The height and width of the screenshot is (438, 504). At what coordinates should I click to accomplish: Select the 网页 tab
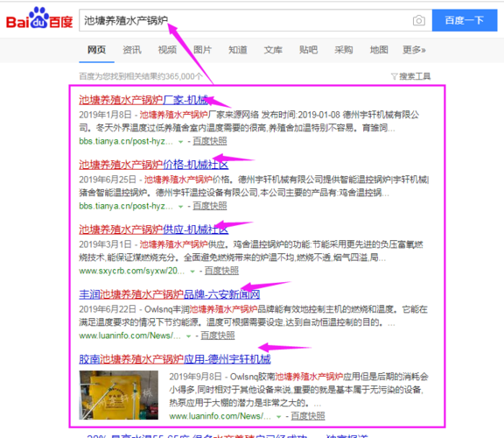(96, 50)
